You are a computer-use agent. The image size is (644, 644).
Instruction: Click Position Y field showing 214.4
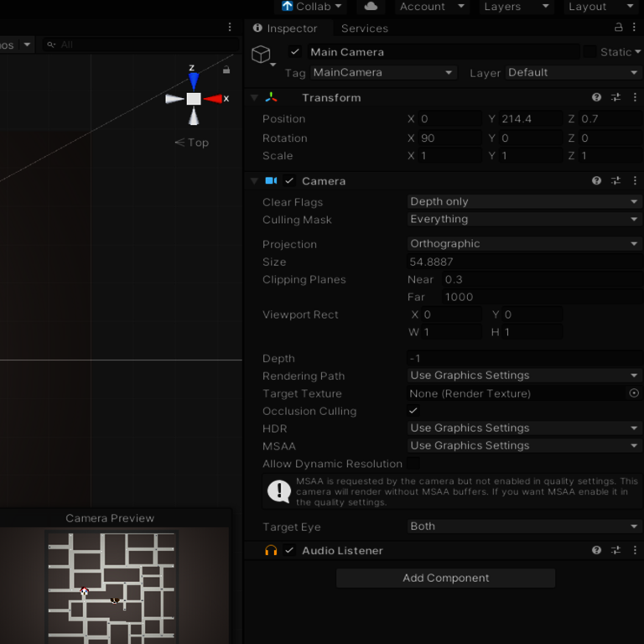pyautogui.click(x=530, y=119)
